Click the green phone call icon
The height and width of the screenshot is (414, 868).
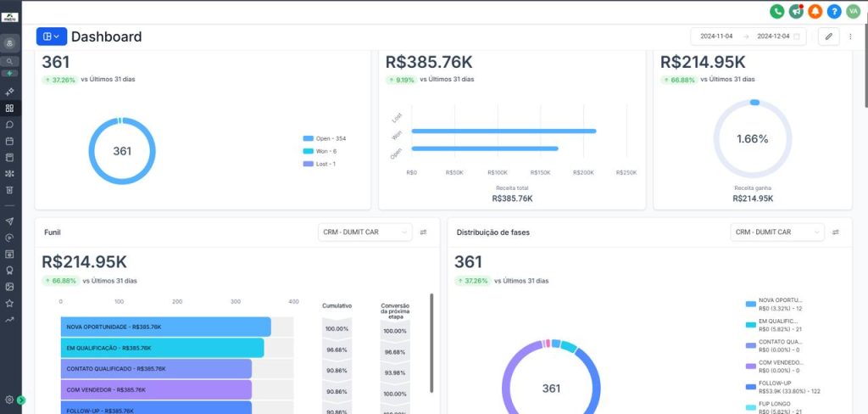(776, 11)
